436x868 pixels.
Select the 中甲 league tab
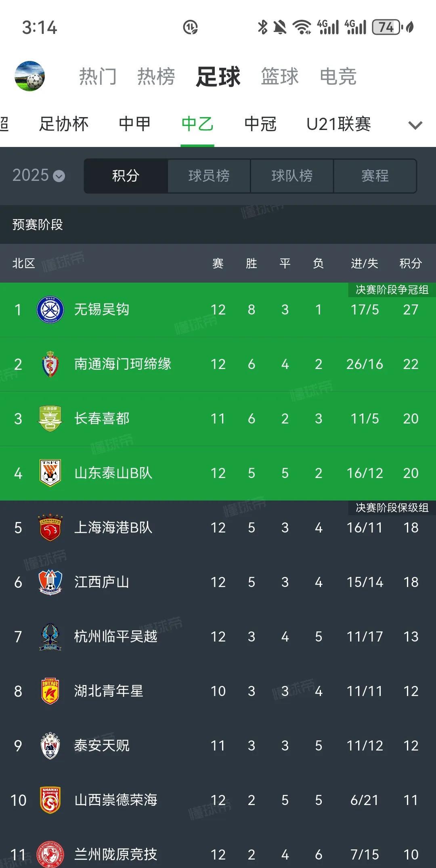click(x=134, y=124)
